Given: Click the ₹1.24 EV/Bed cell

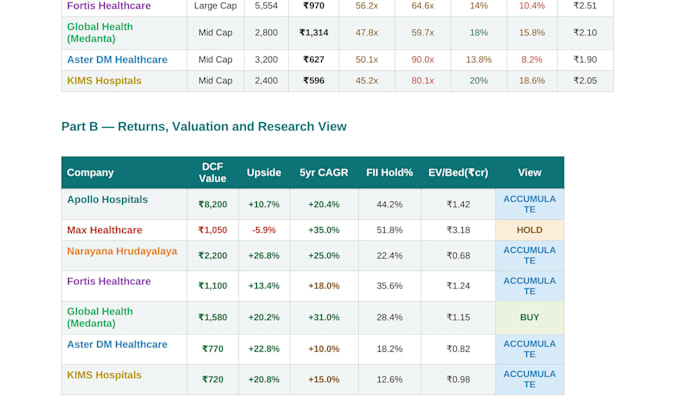Looking at the screenshot, I should (x=458, y=286).
